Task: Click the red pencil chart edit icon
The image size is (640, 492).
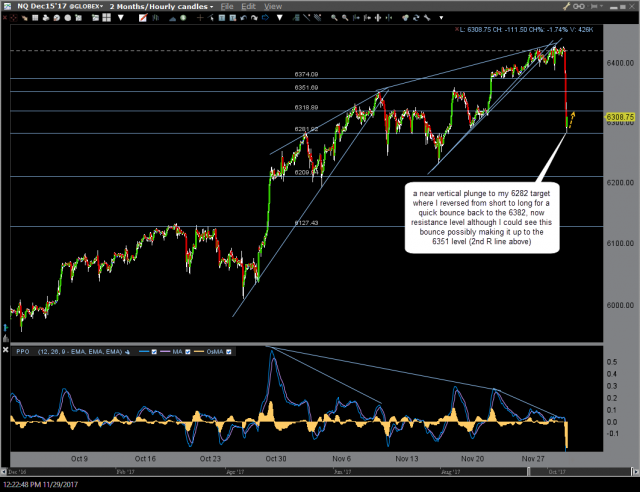Action: [x=143, y=18]
